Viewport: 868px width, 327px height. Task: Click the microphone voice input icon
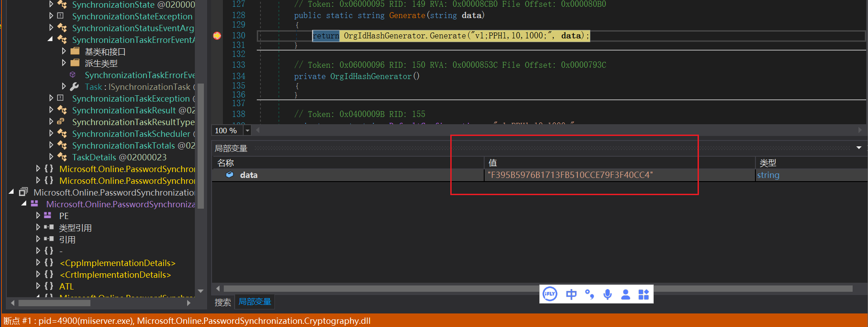click(x=608, y=294)
